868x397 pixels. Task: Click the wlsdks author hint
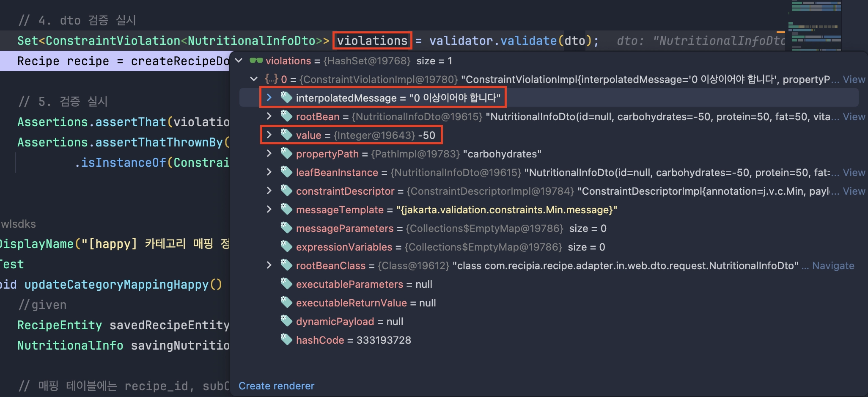18,224
